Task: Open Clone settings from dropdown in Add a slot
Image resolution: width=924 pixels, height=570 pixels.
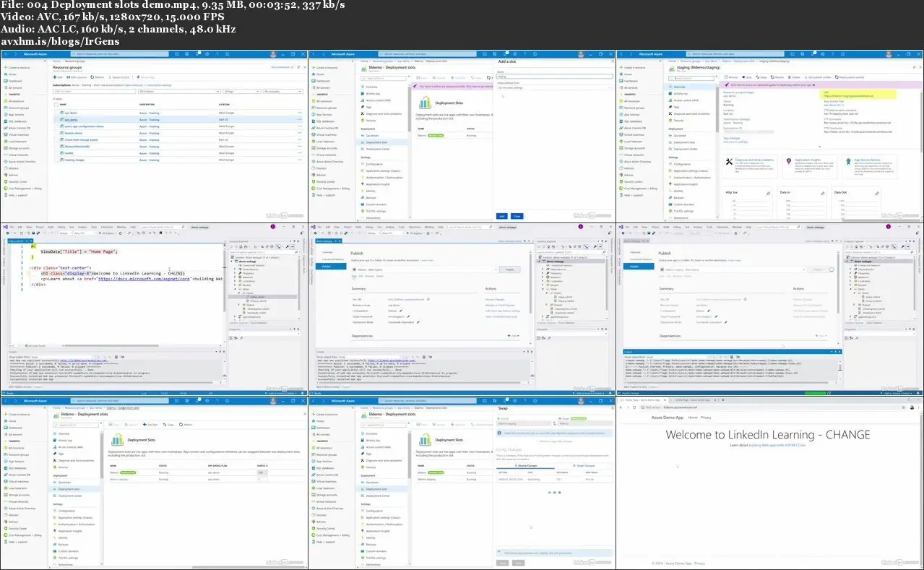Action: click(554, 87)
